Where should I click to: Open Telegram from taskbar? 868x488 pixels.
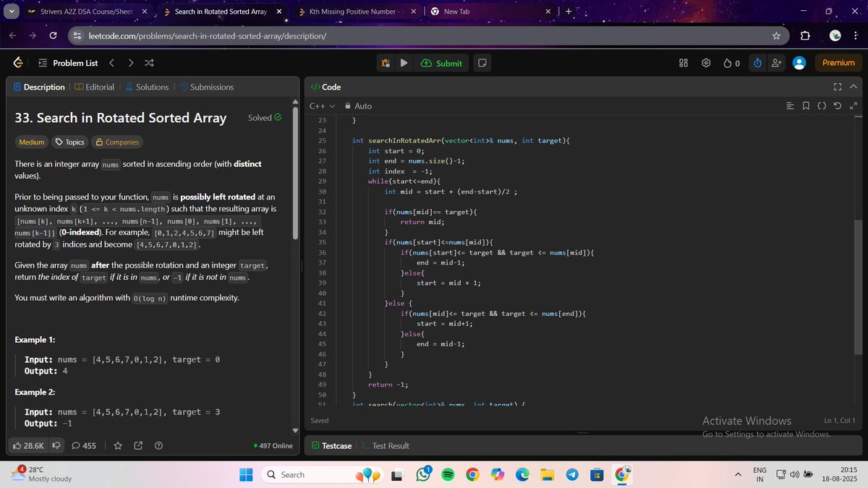(x=571, y=474)
